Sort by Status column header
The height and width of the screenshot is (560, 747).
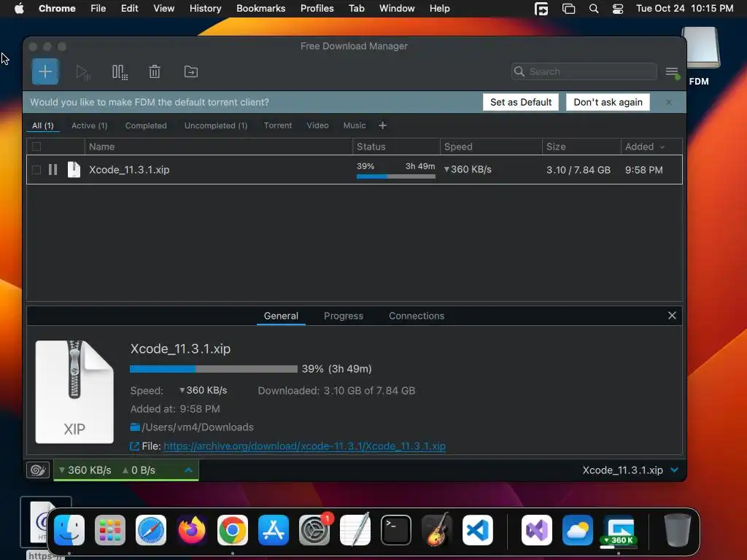tap(396, 147)
